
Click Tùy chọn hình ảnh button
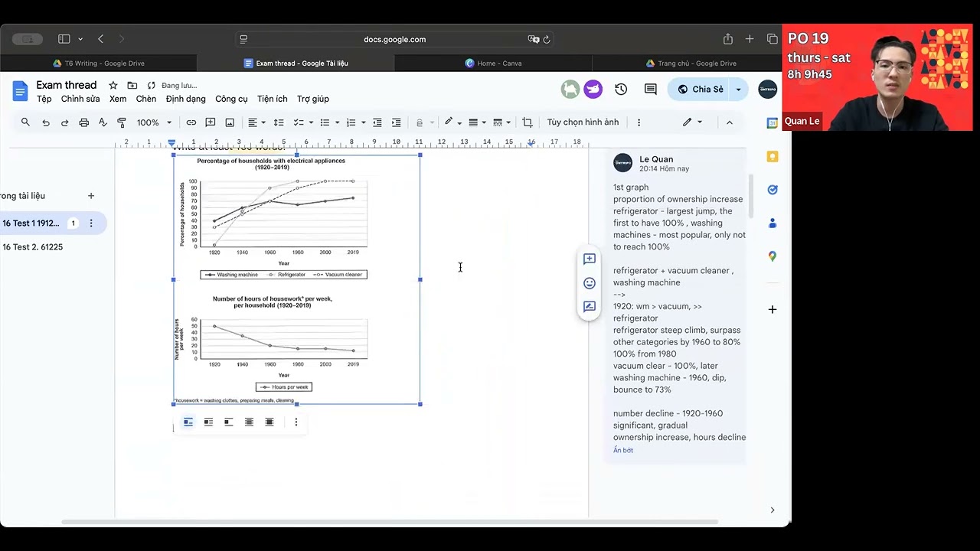pos(583,122)
